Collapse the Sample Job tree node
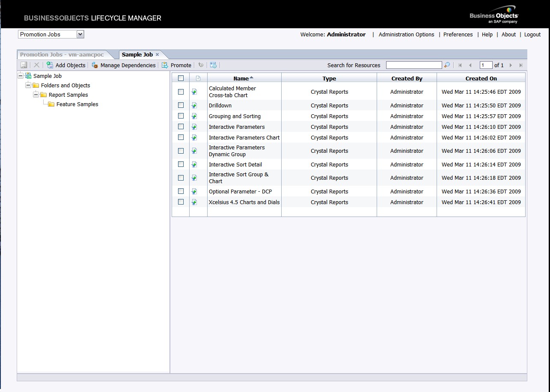 21,76
